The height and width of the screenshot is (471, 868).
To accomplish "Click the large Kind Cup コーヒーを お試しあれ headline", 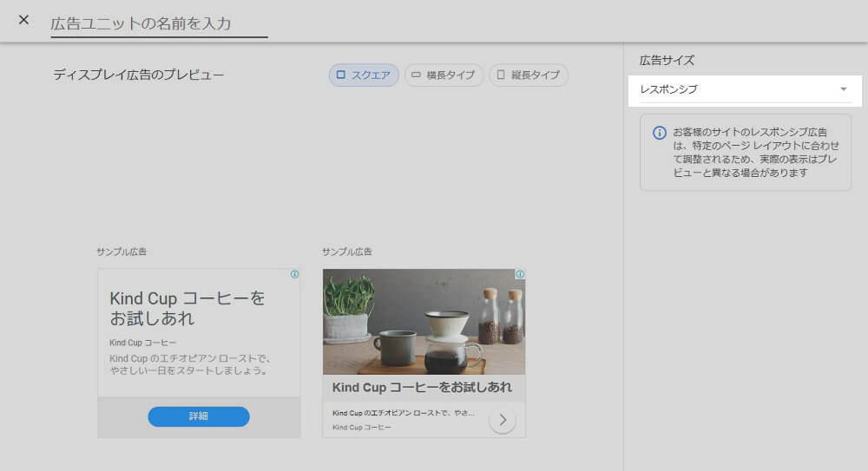I will point(187,308).
